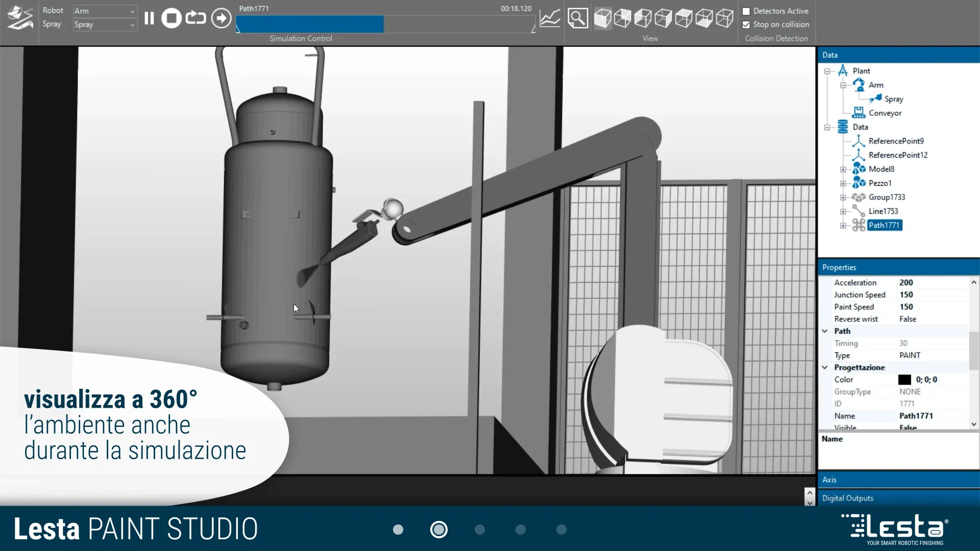
Task: Open the Axis panel
Action: (x=898, y=480)
